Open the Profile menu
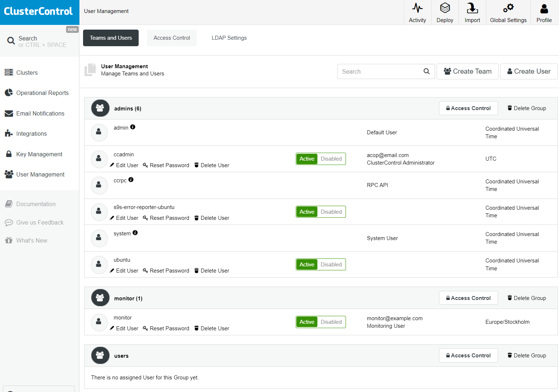Screen dimensions: 559x392 (544, 12)
